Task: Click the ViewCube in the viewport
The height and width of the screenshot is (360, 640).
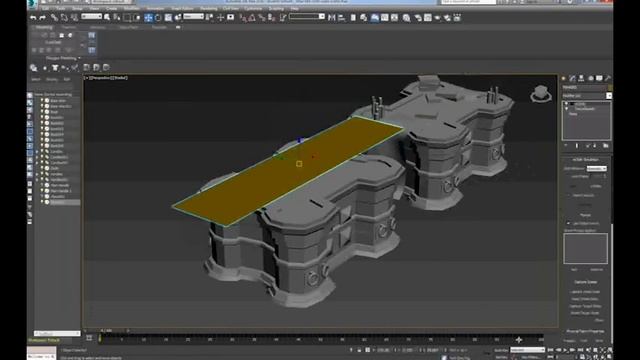Action: tap(541, 94)
